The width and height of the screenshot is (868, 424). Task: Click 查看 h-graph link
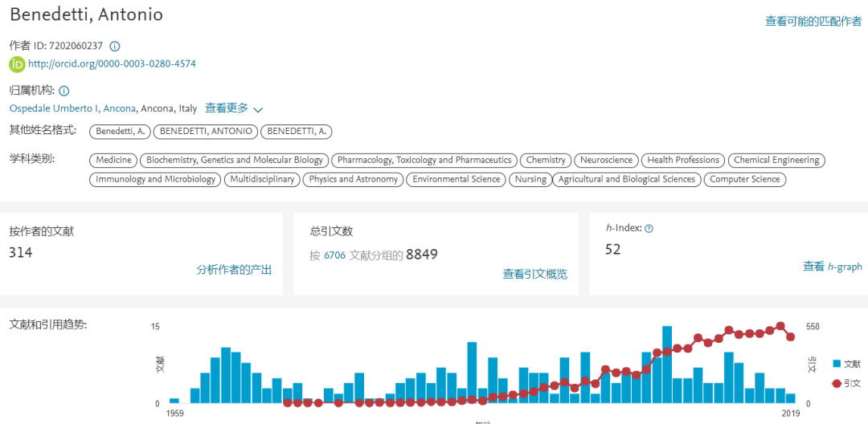point(832,267)
